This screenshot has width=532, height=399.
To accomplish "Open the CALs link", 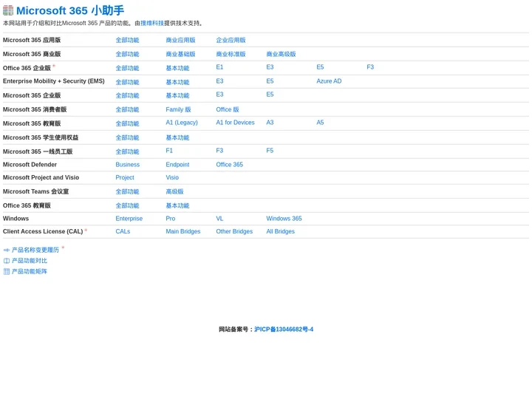I will (x=123, y=231).
